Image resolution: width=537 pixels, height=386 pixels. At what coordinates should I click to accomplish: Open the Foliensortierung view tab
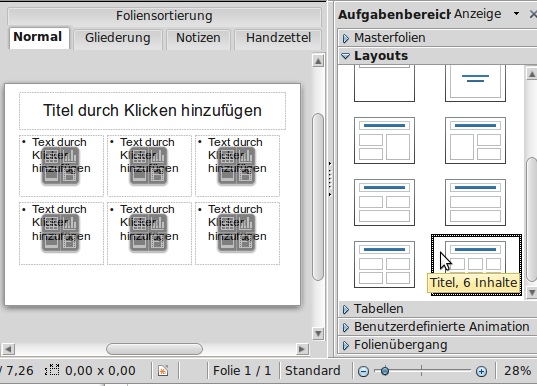click(x=164, y=16)
